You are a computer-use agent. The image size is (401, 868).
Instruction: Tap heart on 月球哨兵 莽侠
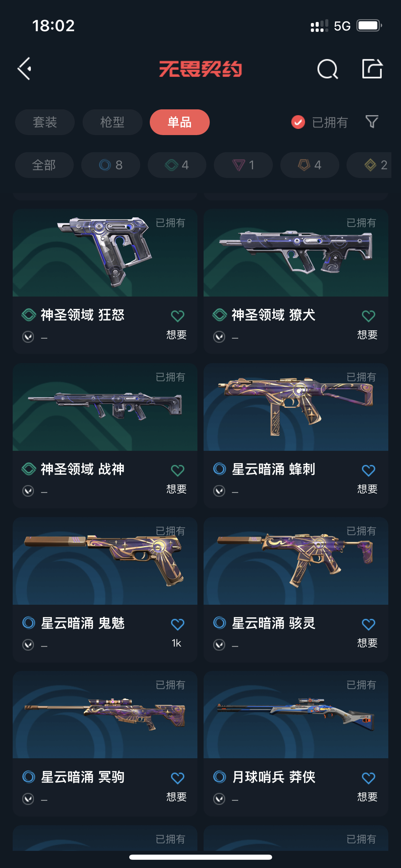tap(368, 778)
